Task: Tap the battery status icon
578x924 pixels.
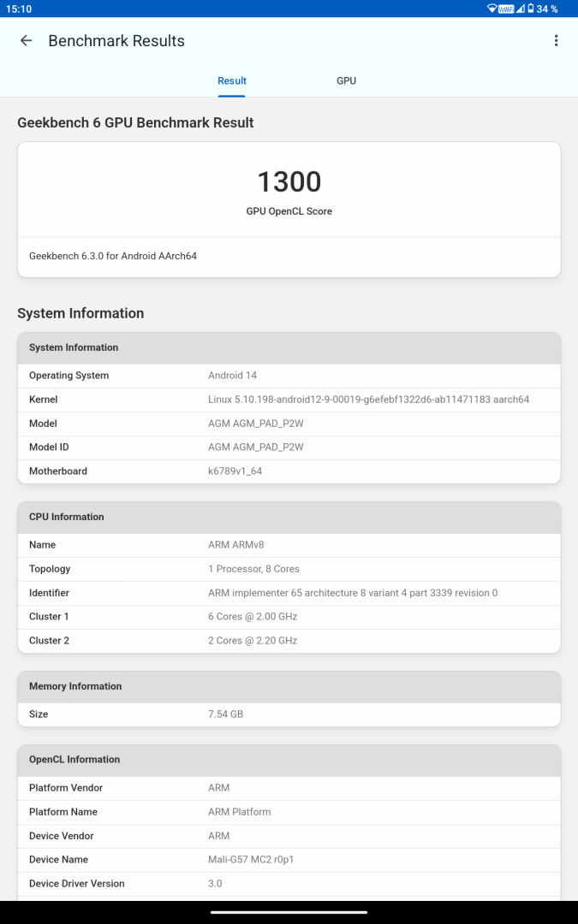Action: coord(530,9)
